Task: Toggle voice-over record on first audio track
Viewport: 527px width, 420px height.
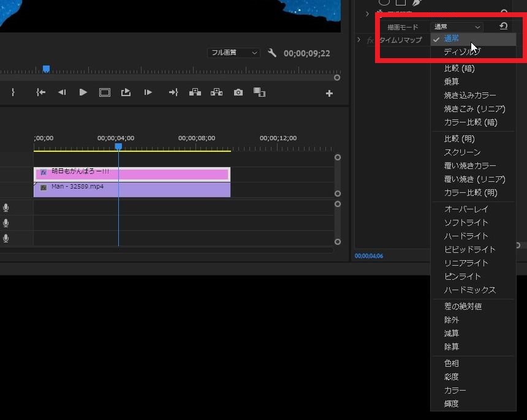Action: coord(6,208)
